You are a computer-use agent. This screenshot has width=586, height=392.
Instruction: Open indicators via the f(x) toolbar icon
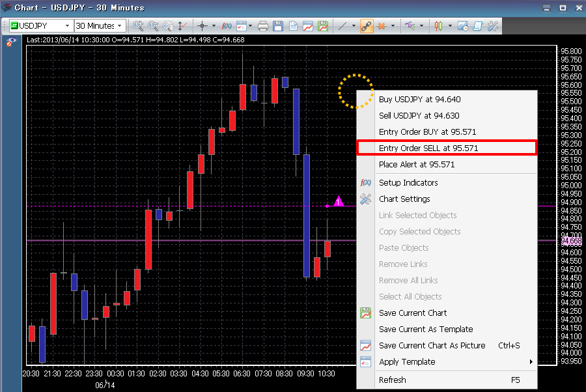227,26
